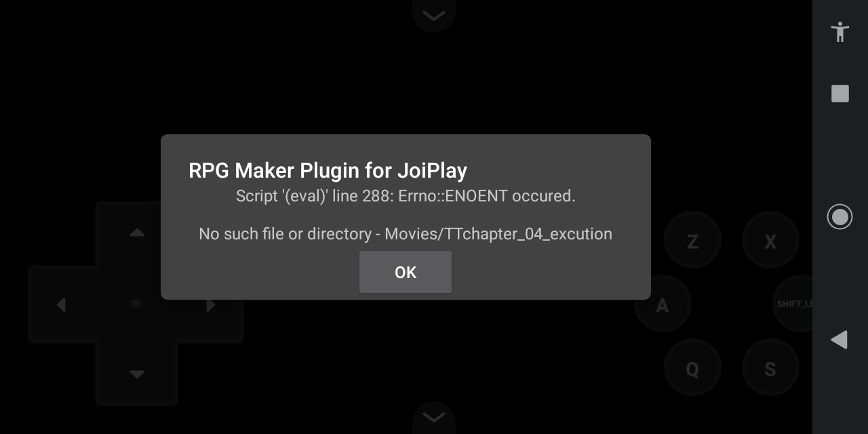Viewport: 868px width, 434px height.
Task: Tap the D-pad up arrow
Action: (x=137, y=233)
